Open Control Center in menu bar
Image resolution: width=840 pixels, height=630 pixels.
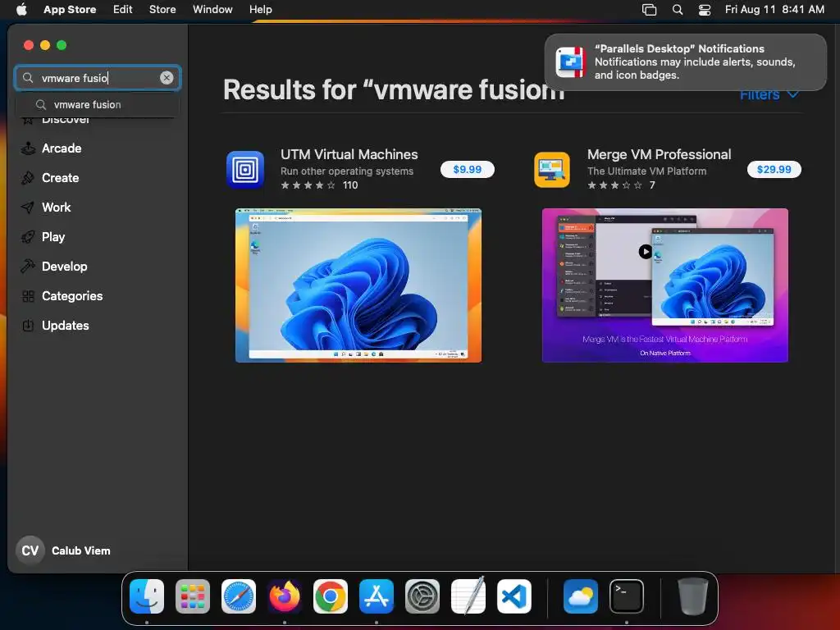click(705, 10)
